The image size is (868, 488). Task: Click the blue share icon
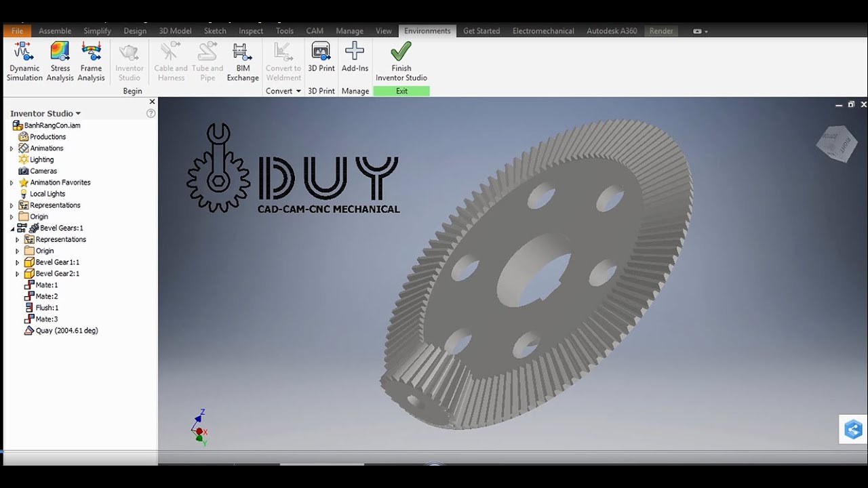tap(853, 429)
